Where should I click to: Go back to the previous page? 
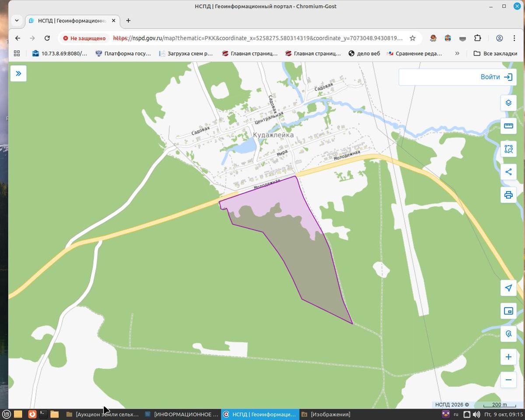click(x=18, y=38)
